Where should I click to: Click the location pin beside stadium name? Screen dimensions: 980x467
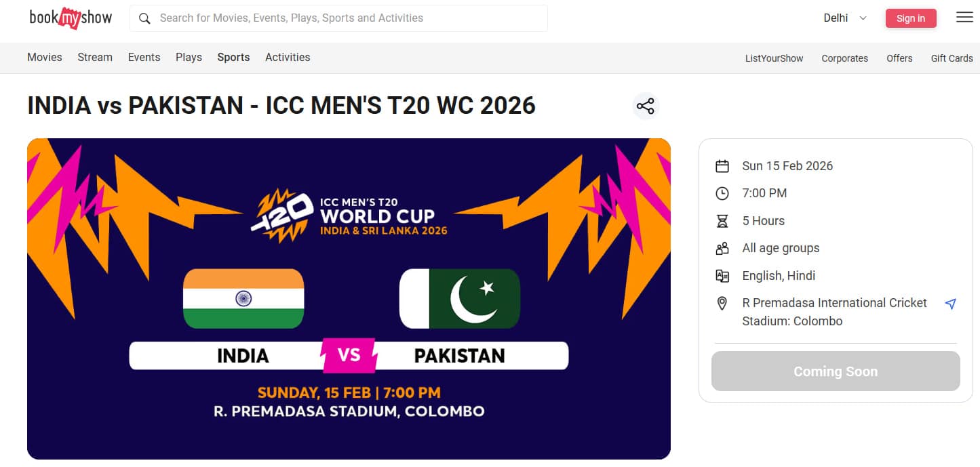tap(722, 303)
